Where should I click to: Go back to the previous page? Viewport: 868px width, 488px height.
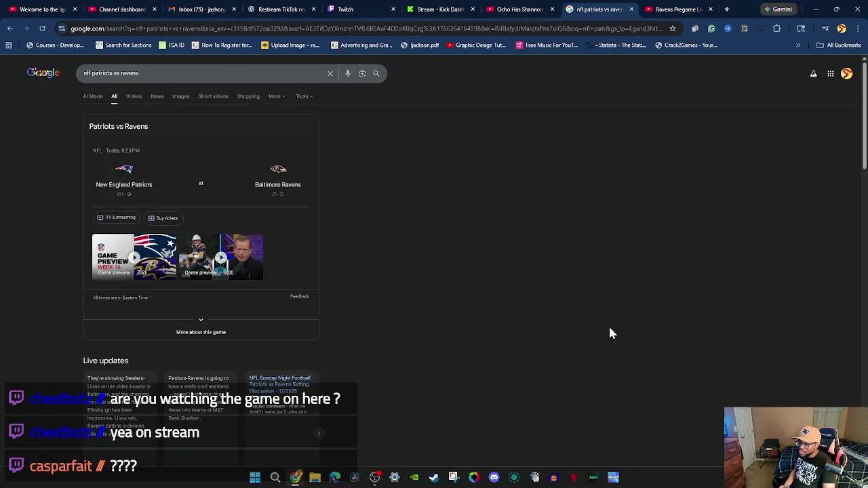point(9,28)
